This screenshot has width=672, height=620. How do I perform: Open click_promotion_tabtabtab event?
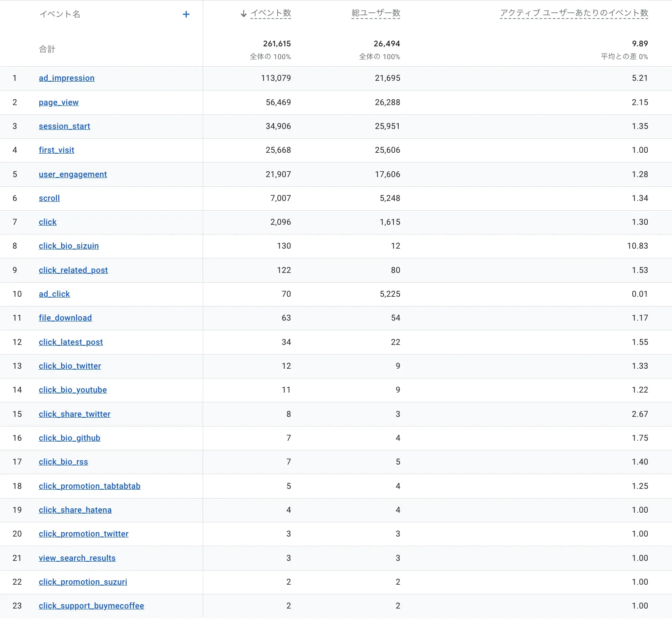(x=90, y=486)
